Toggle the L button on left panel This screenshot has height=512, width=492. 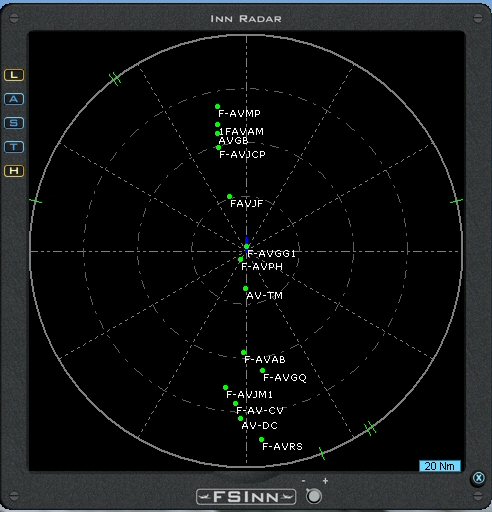[x=14, y=75]
